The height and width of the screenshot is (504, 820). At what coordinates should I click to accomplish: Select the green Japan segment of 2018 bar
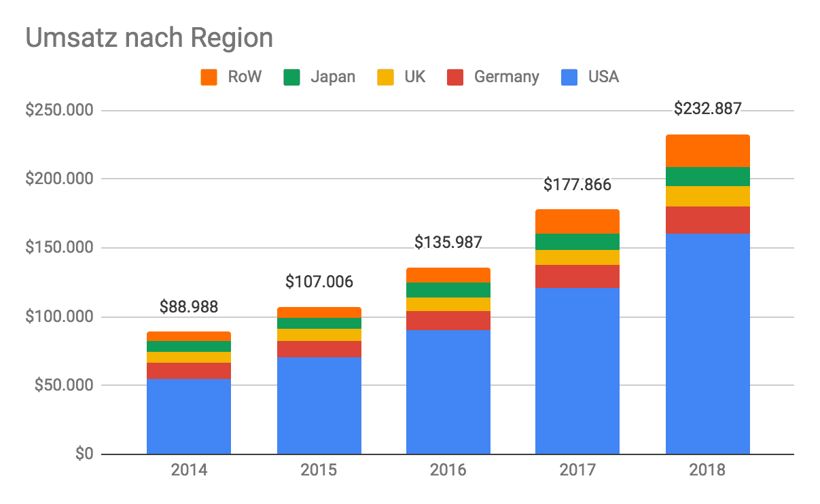[708, 177]
